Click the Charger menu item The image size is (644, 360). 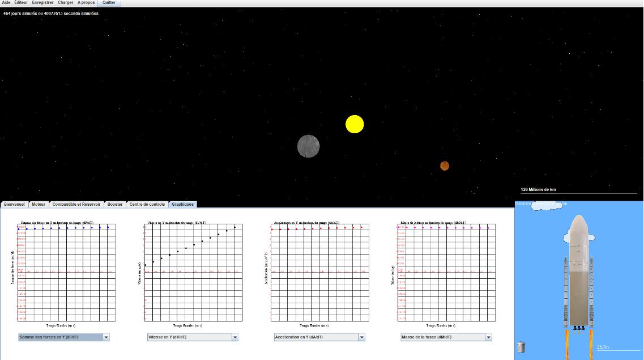click(x=65, y=3)
